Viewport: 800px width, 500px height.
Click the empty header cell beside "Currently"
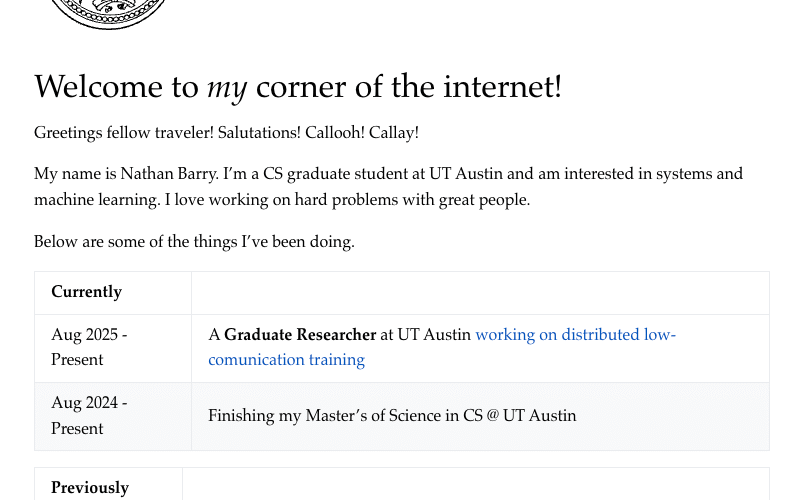(480, 292)
